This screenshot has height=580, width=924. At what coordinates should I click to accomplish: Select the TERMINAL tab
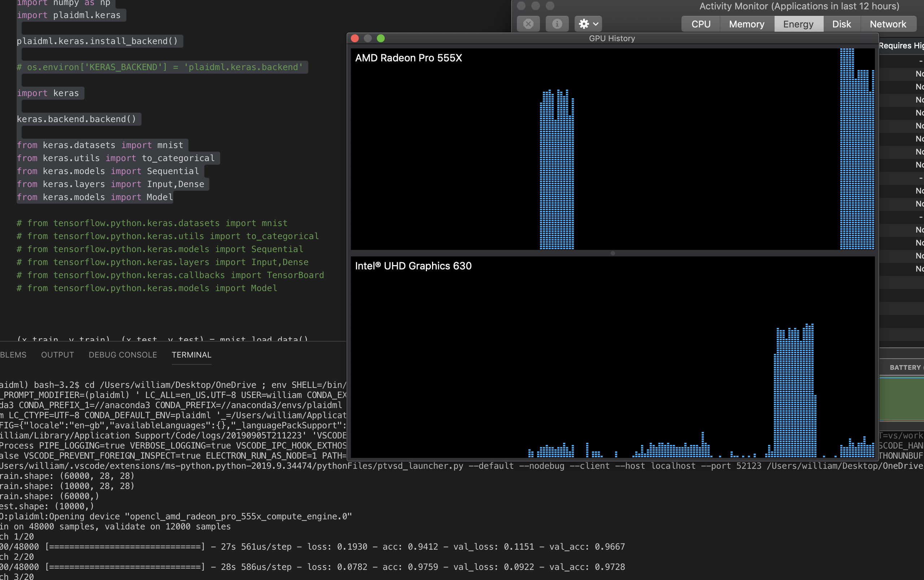(x=191, y=355)
